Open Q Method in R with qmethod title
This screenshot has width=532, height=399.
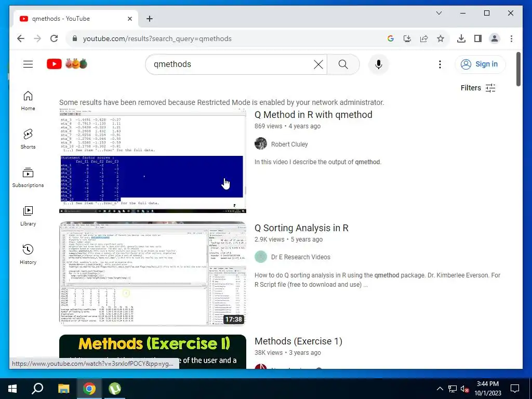tap(313, 115)
